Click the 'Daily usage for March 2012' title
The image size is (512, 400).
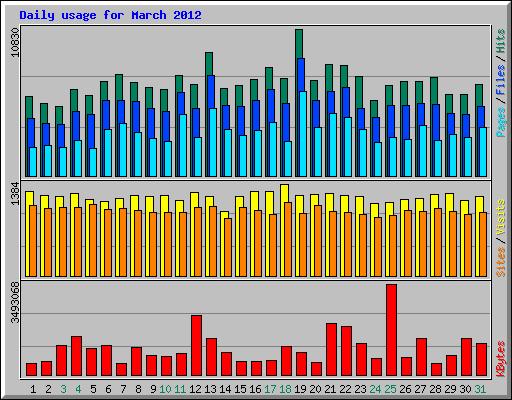tap(110, 15)
